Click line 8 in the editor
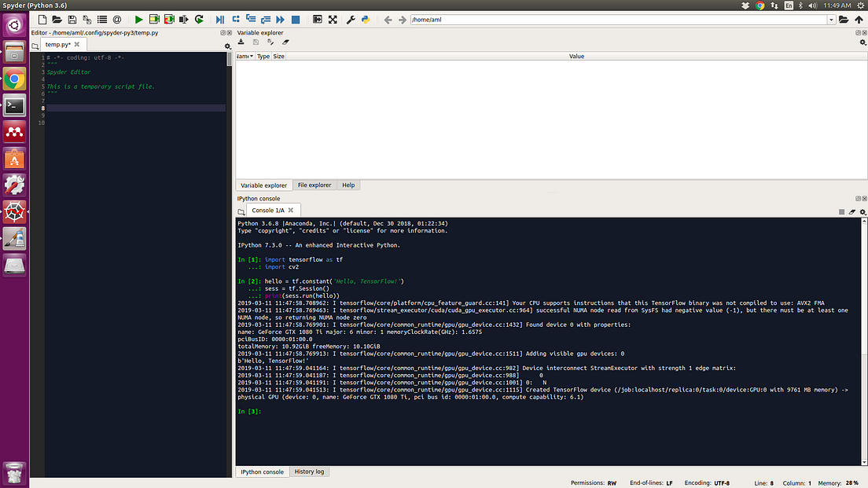 click(135, 108)
